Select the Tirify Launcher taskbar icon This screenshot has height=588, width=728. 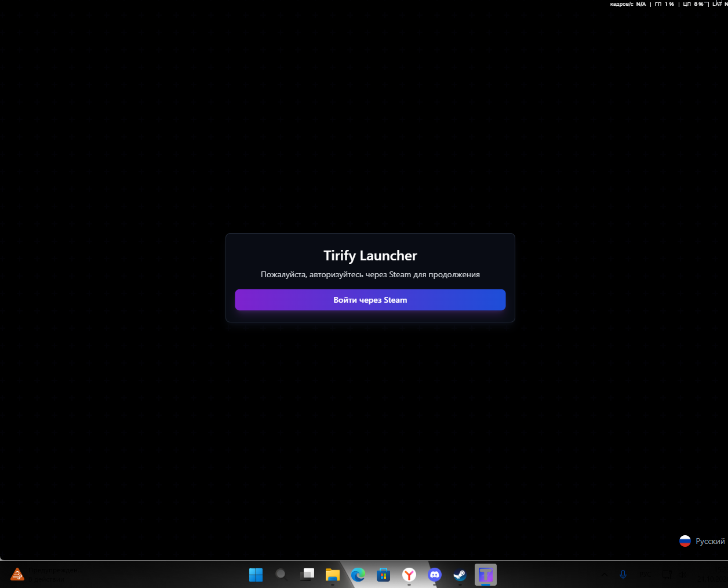[486, 575]
